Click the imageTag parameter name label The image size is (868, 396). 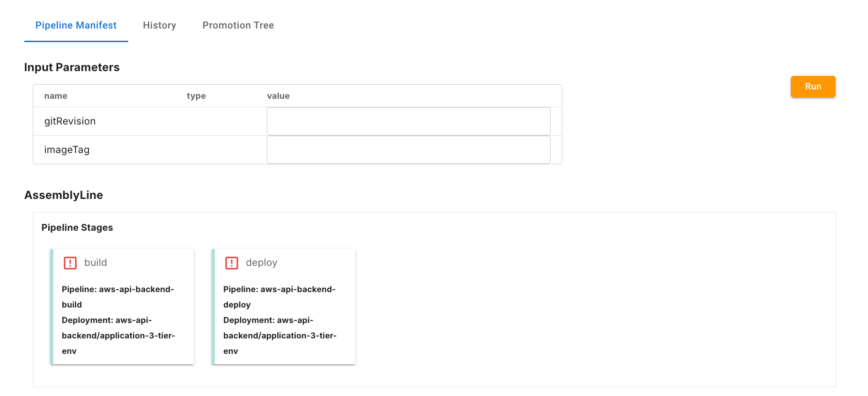coord(67,150)
